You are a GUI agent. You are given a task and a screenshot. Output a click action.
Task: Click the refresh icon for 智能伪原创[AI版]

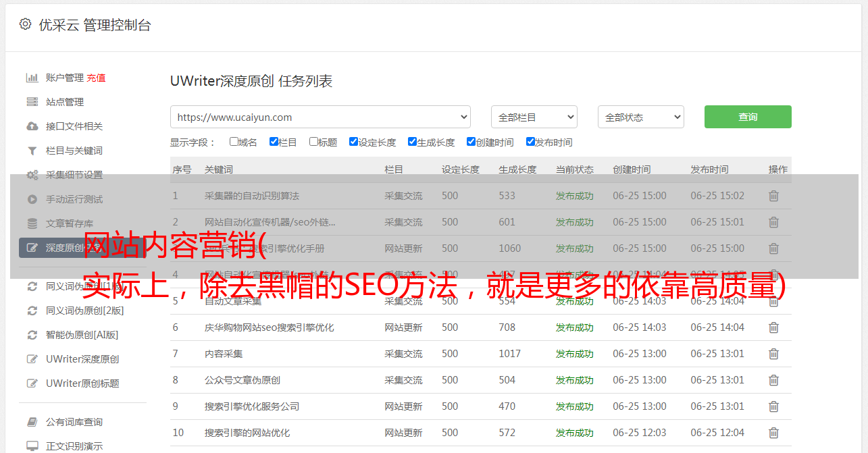[32, 335]
